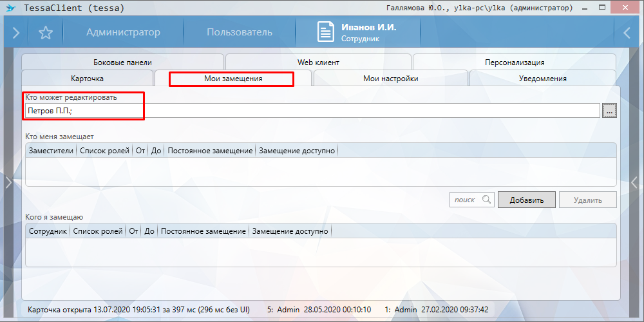Click the document icon of Иванов И.И. tab
This screenshot has height=322, width=644.
coord(326,32)
